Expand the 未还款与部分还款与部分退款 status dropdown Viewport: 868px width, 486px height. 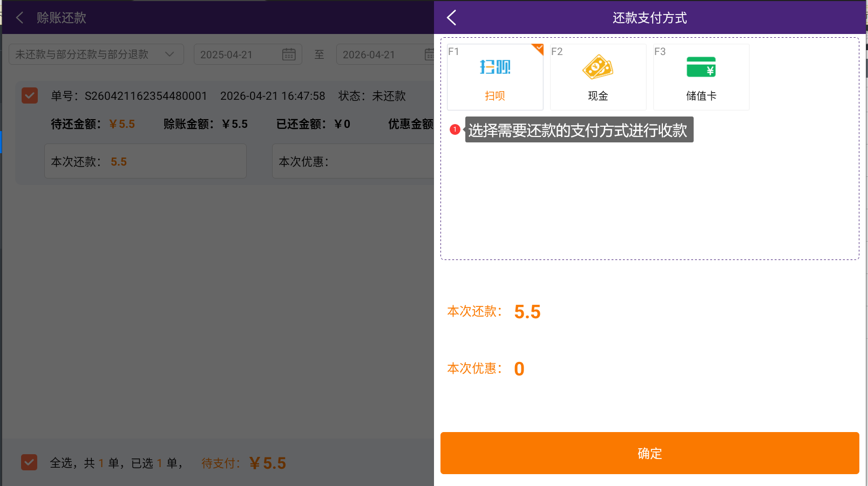[86, 54]
